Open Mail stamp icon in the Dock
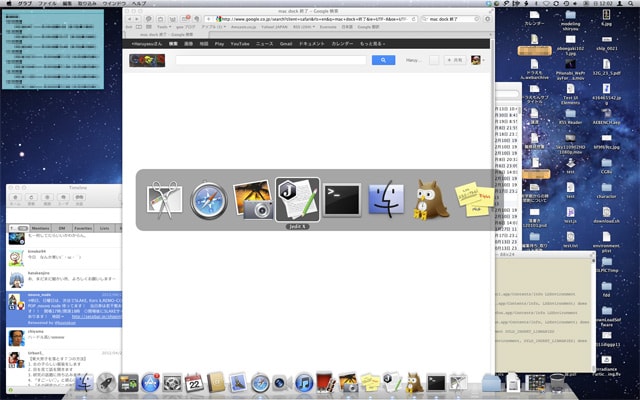The height and width of the screenshot is (400, 640). pyautogui.click(x=238, y=383)
